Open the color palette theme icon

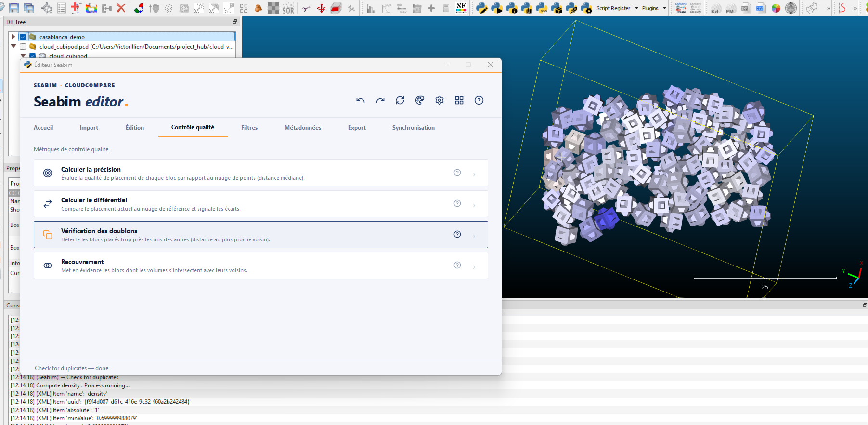[x=420, y=100]
